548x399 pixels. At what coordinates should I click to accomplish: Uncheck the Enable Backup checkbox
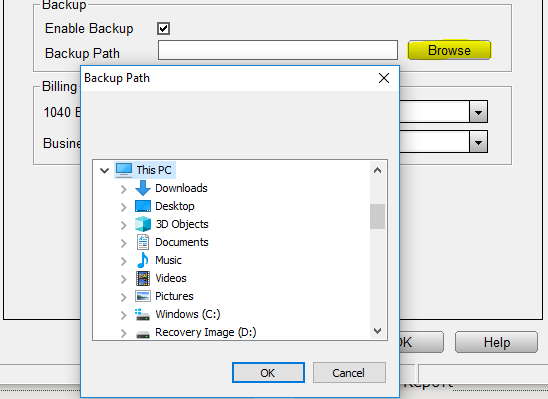[163, 28]
